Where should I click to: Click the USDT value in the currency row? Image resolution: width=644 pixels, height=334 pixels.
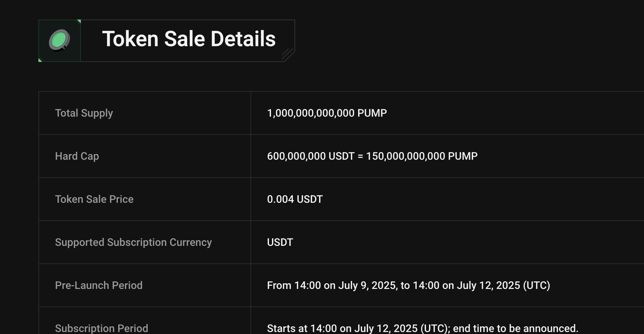click(280, 242)
